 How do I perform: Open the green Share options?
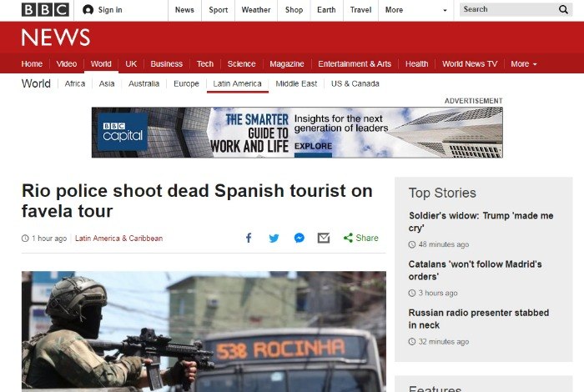[x=361, y=239]
